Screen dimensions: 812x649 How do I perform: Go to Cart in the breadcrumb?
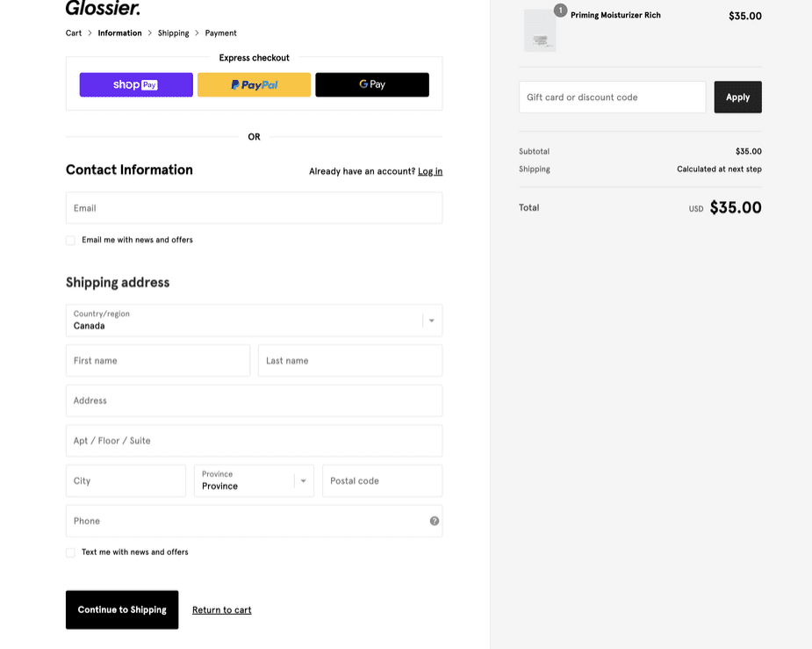click(74, 33)
